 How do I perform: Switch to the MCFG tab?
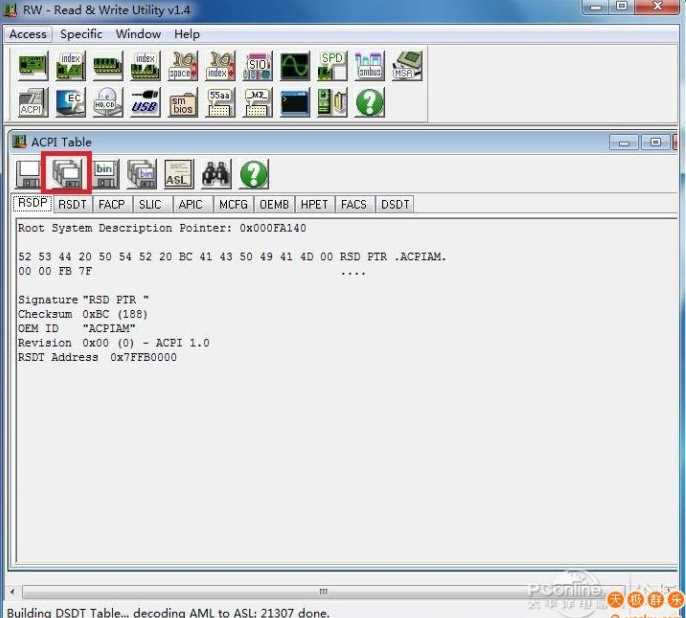(x=233, y=205)
